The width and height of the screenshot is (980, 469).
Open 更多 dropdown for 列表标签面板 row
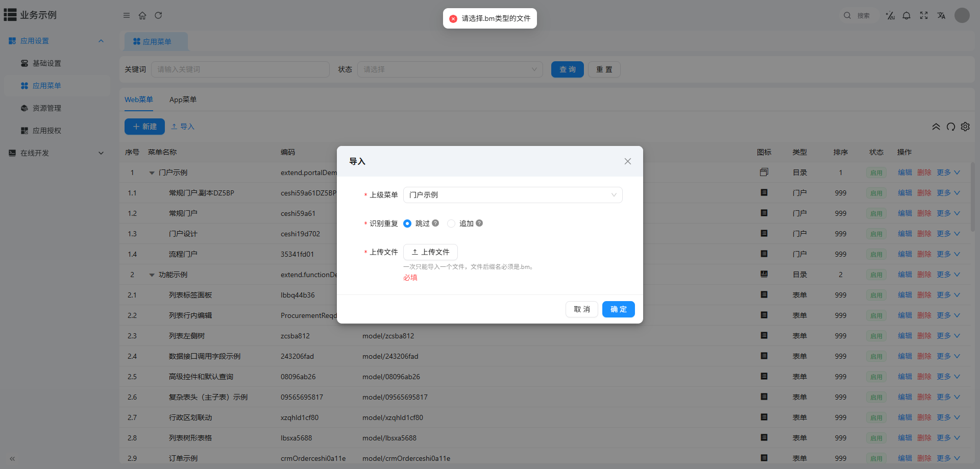click(948, 295)
